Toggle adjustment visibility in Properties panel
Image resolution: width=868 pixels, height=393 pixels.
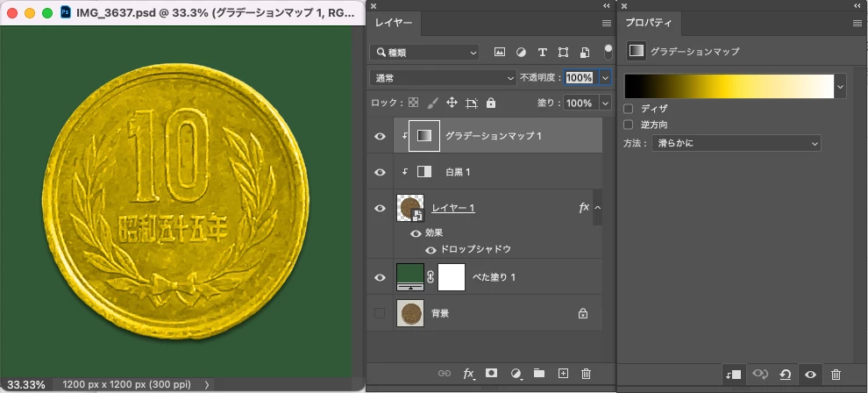coord(810,375)
